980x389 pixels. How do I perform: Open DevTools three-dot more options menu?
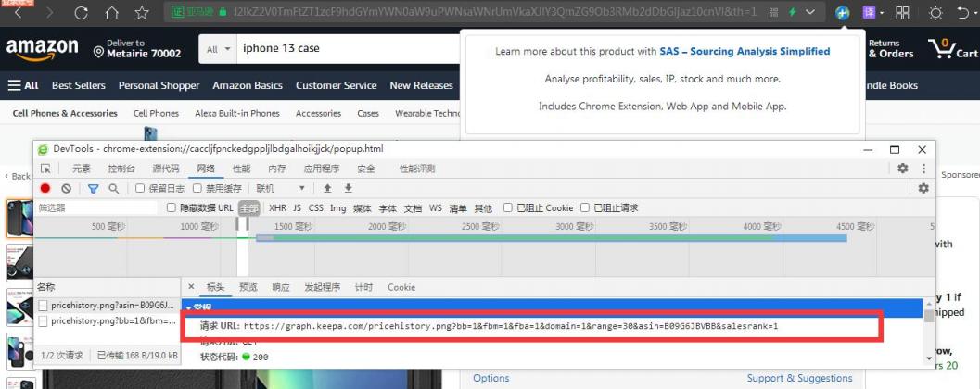pyautogui.click(x=923, y=169)
